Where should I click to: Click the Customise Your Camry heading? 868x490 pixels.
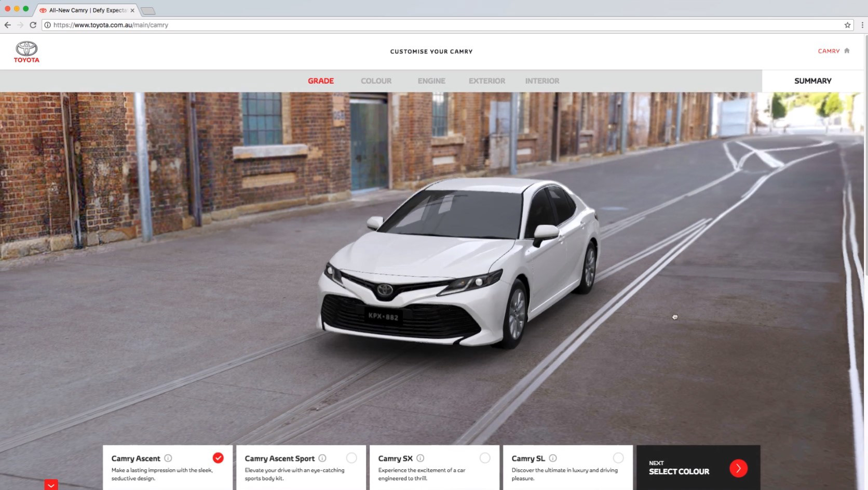431,51
